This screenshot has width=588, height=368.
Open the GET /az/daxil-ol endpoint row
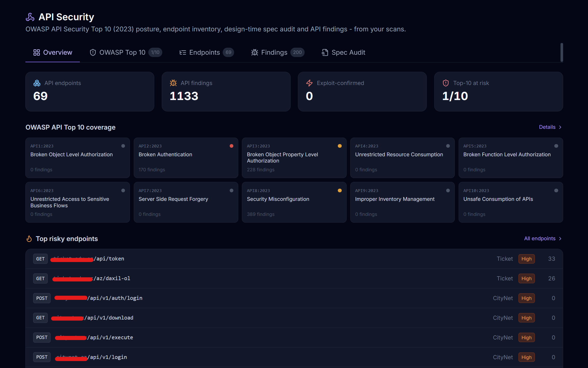[294, 279]
